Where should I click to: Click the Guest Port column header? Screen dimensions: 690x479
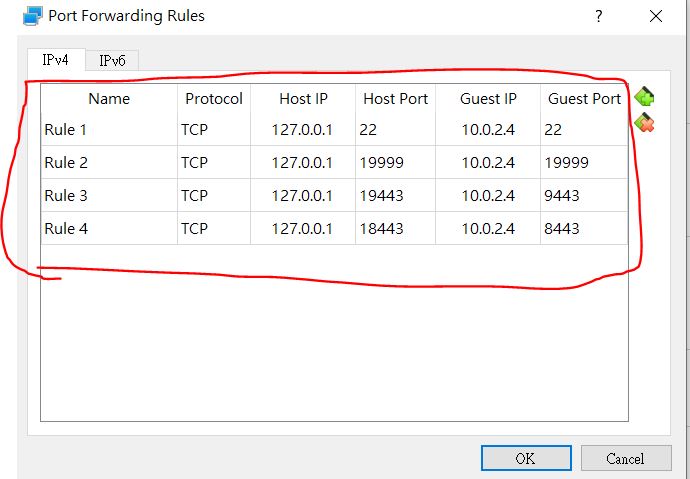(x=584, y=99)
